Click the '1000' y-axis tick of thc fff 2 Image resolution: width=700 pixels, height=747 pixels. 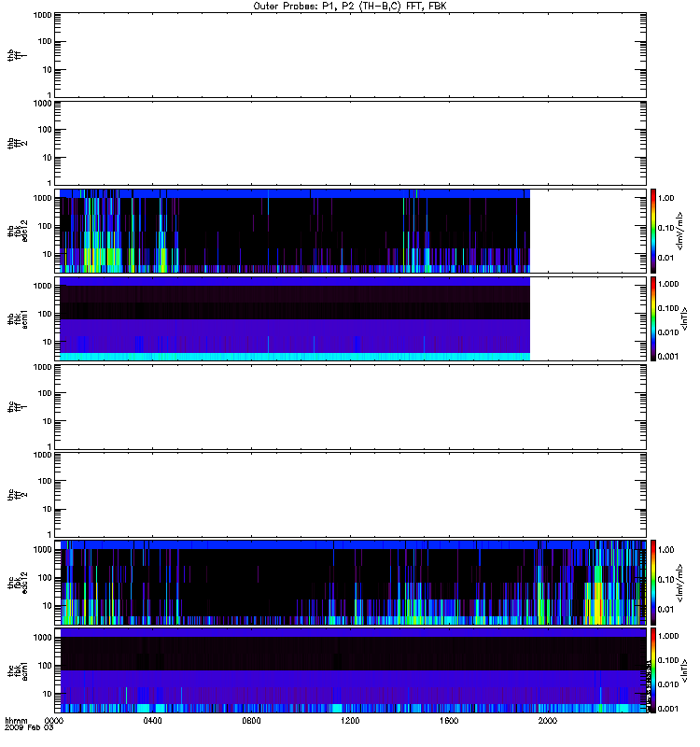pyautogui.click(x=42, y=455)
